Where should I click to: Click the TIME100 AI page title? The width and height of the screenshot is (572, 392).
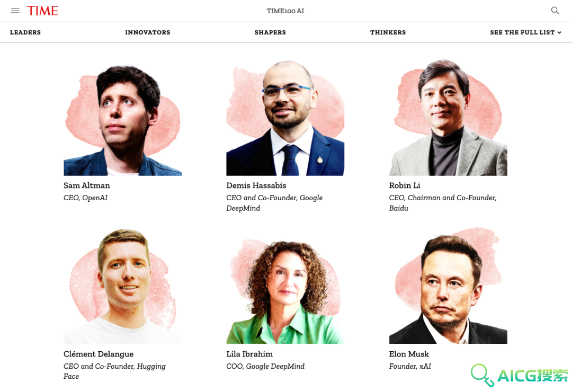(x=285, y=11)
